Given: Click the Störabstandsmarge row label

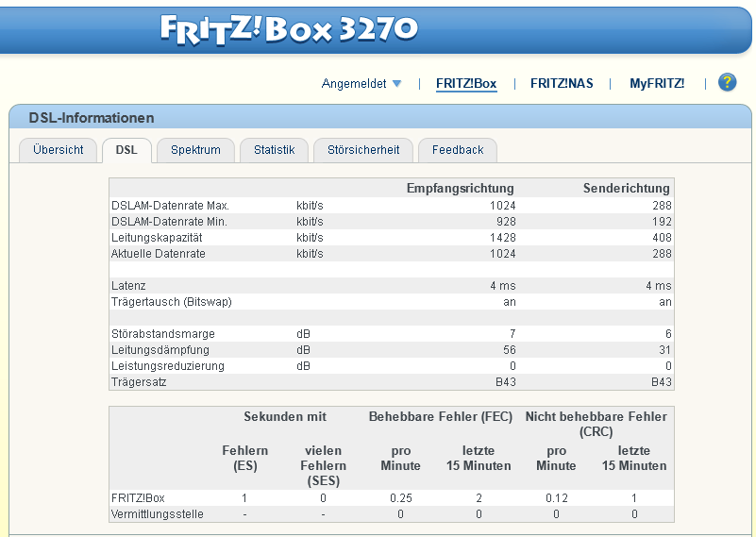Looking at the screenshot, I should [163, 333].
